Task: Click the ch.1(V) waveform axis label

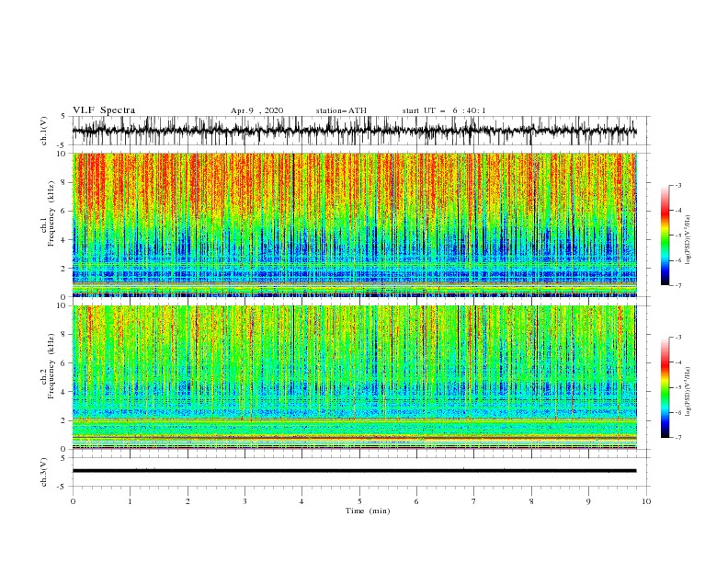Action: click(x=44, y=131)
